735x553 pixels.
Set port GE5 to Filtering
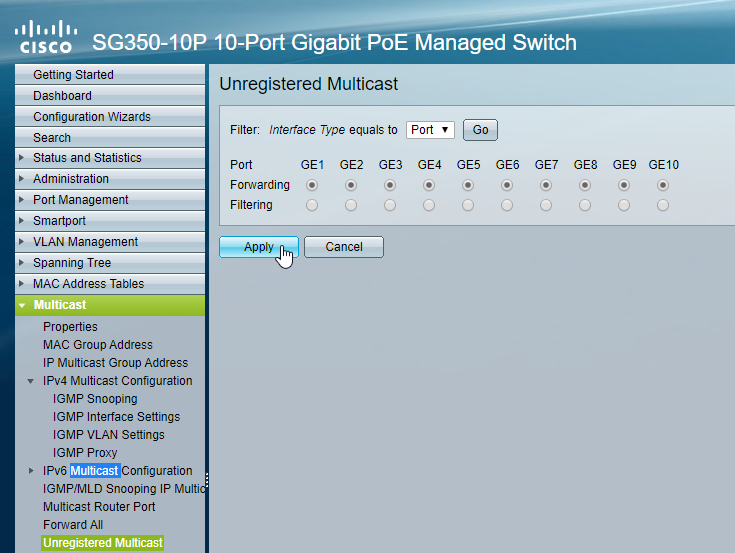point(468,205)
